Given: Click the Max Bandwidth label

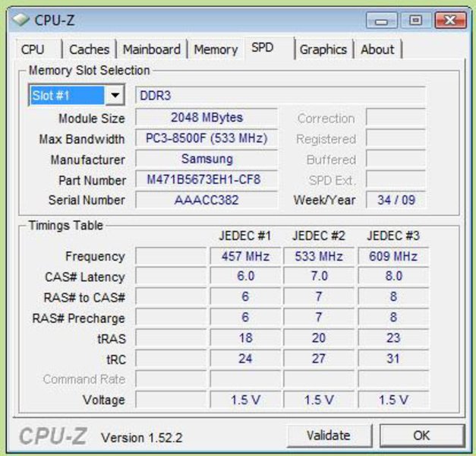Looking at the screenshot, I should tap(82, 139).
